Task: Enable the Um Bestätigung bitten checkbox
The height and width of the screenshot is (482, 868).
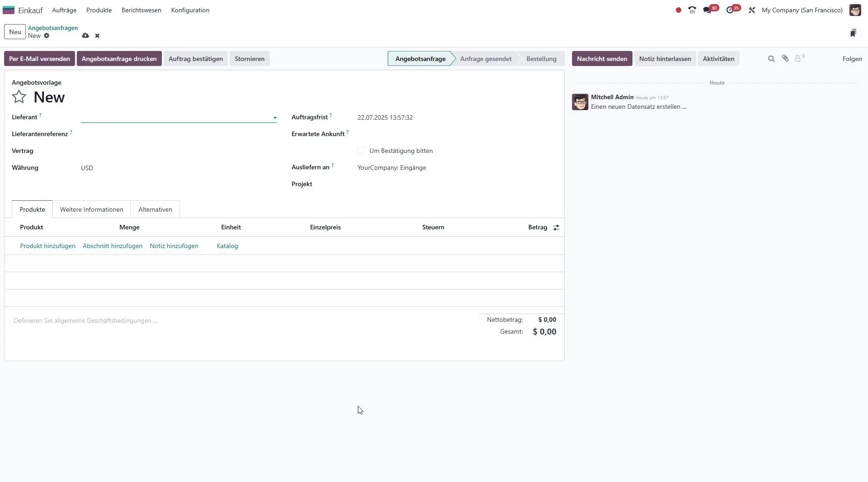Action: click(x=361, y=151)
